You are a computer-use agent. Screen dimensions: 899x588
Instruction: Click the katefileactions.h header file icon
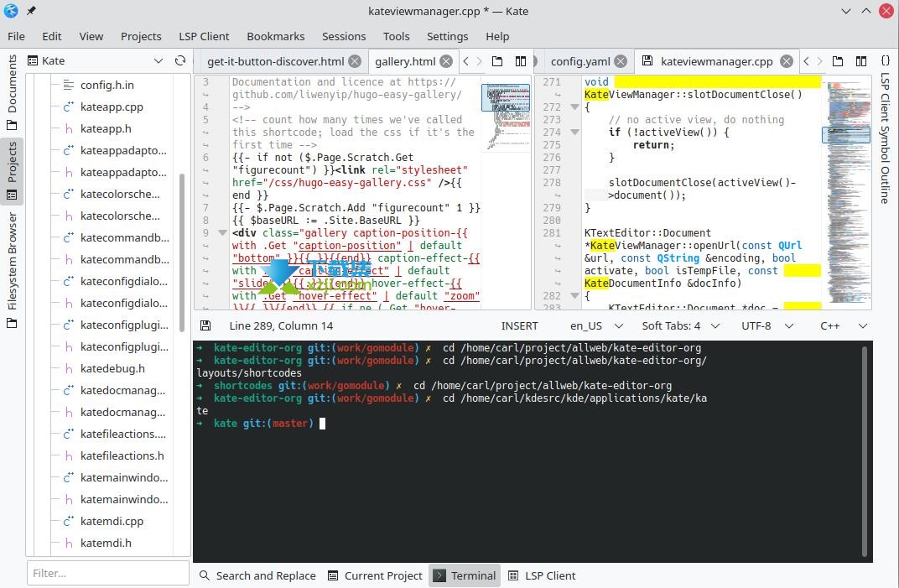tap(68, 455)
